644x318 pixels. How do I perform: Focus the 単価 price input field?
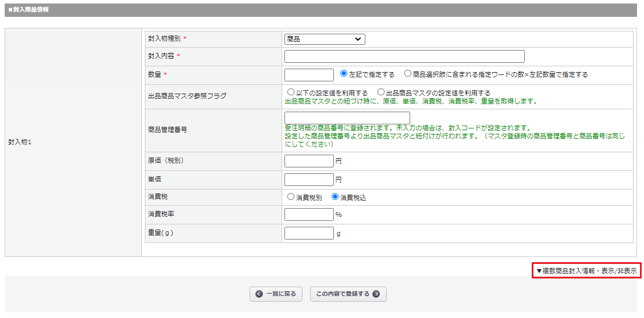coord(309,180)
